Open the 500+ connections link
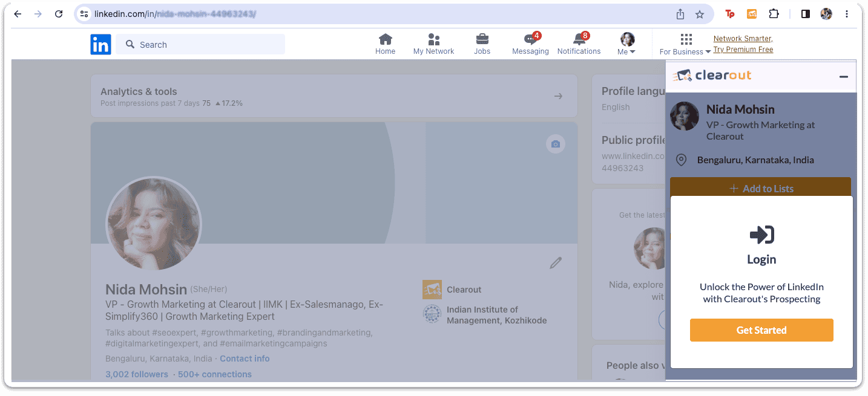 coord(215,374)
